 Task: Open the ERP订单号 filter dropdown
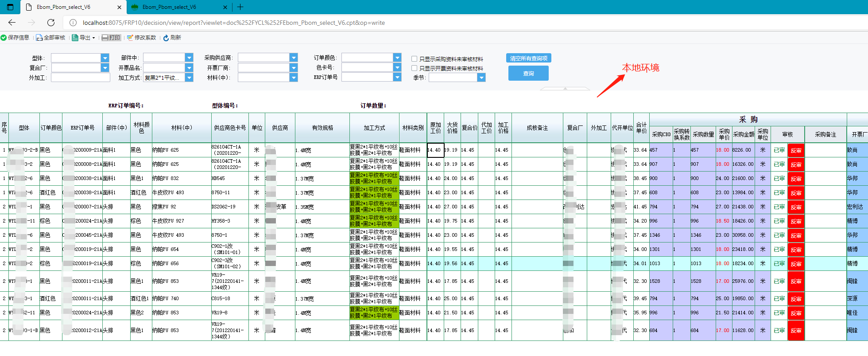pos(397,77)
